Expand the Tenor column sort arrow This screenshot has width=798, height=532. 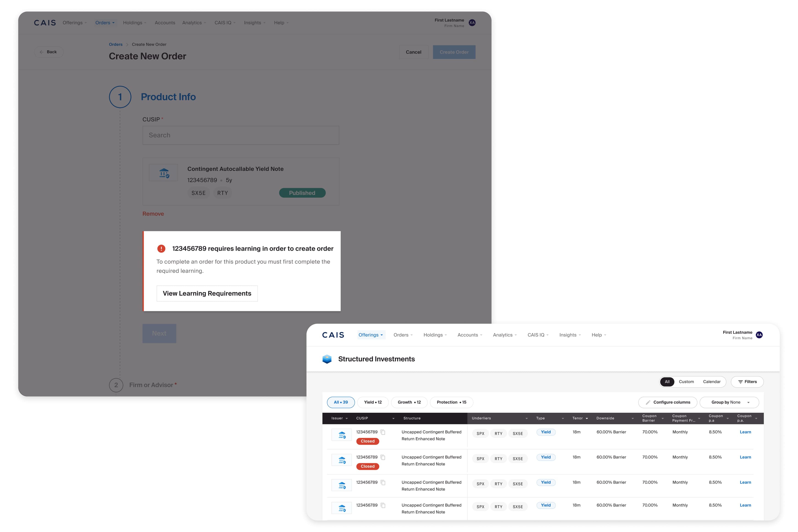pos(587,418)
